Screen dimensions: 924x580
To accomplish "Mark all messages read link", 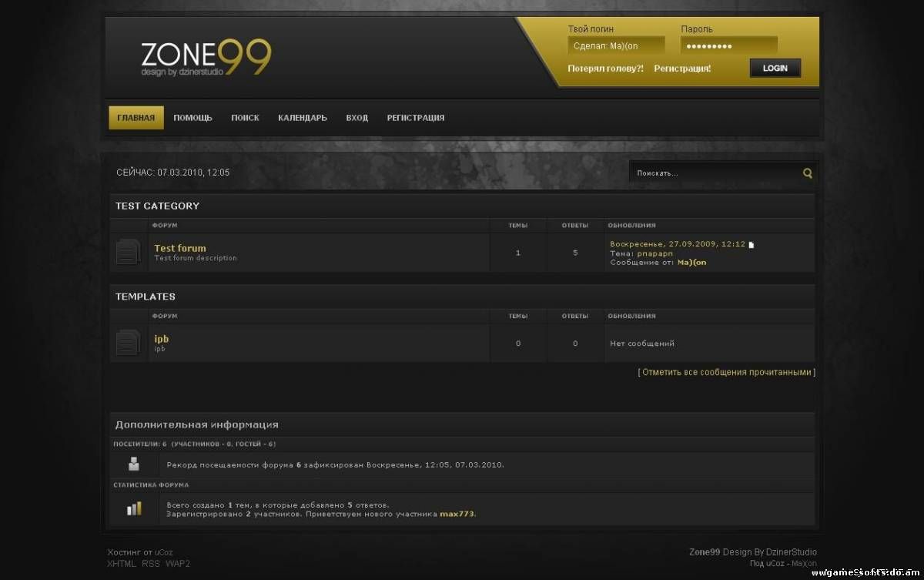I will (x=727, y=372).
